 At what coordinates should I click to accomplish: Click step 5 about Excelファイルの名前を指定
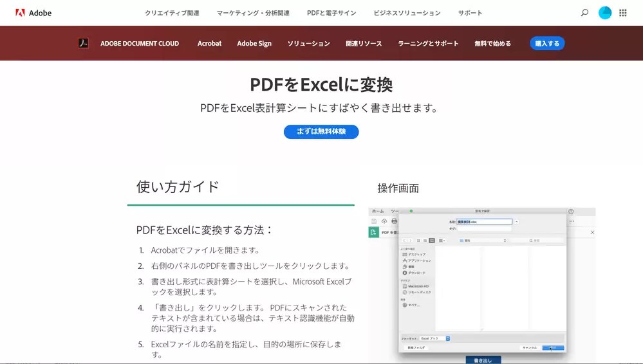pos(246,349)
